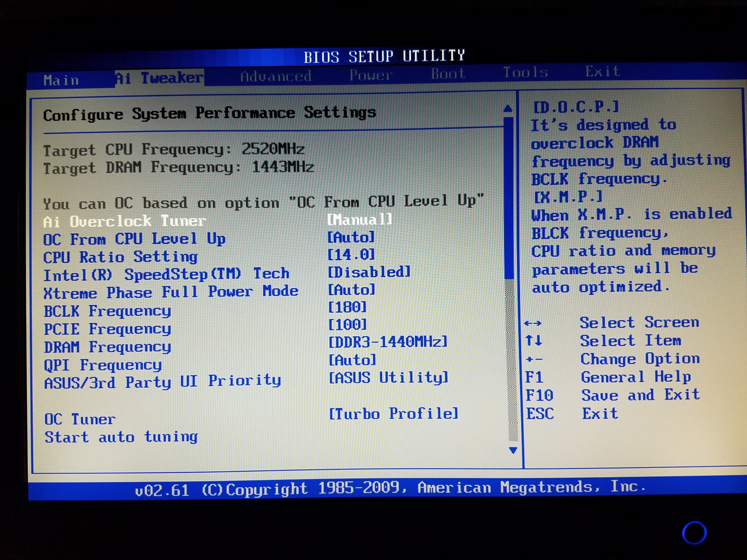This screenshot has width=747, height=560.
Task: Switch ASUS/3rd Party UI Priority value
Action: coord(388,378)
